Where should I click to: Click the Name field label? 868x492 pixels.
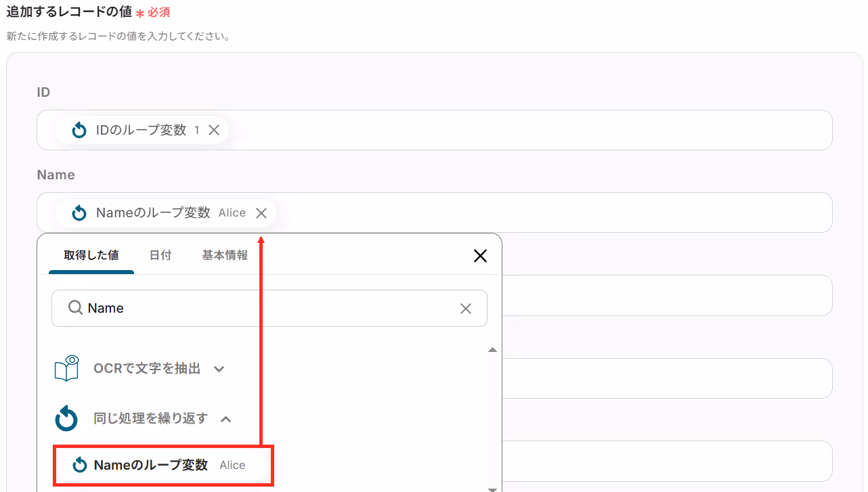[56, 175]
